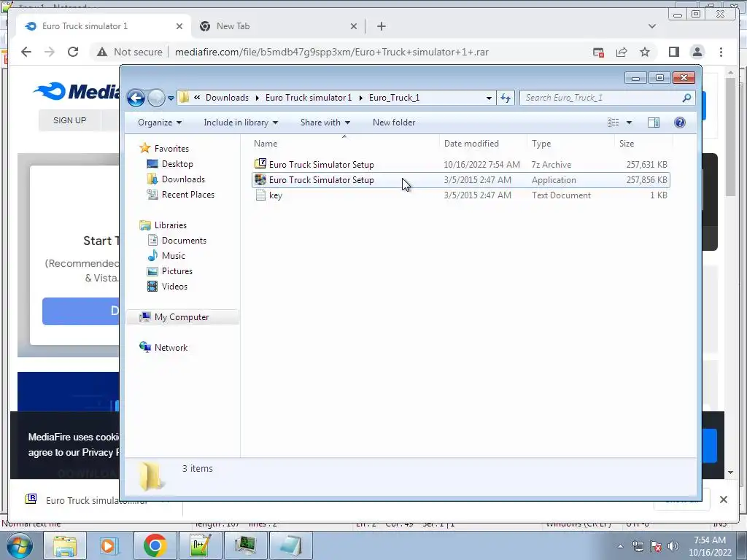Open Videos library

(174, 286)
